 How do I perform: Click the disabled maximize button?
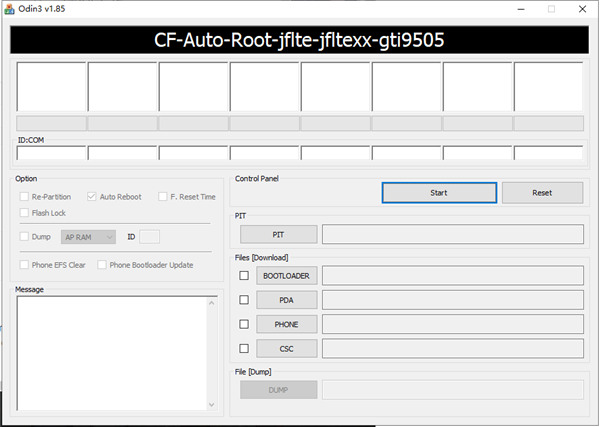[x=551, y=9]
